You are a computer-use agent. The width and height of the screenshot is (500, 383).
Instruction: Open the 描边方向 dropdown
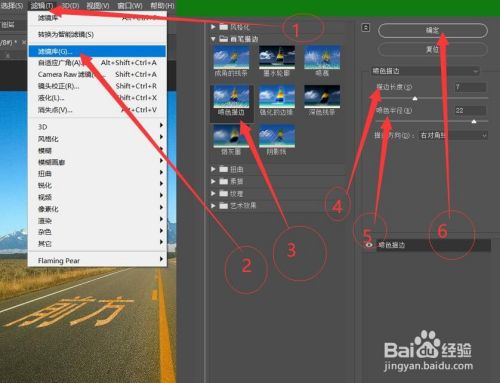pos(453,135)
